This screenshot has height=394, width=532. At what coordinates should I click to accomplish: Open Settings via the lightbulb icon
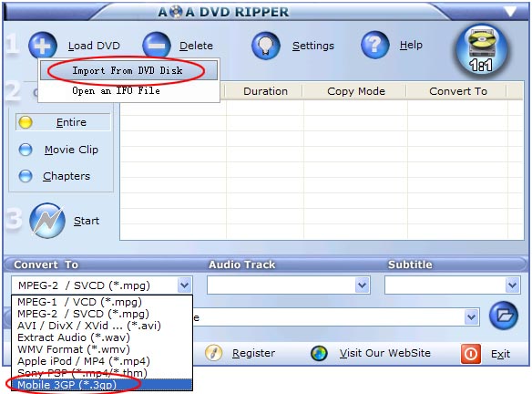tap(266, 46)
